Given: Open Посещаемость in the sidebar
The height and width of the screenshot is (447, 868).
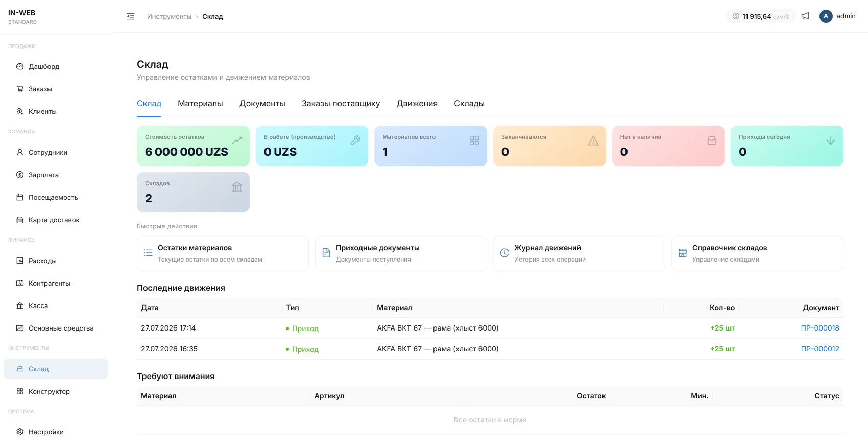Looking at the screenshot, I should pos(56,197).
